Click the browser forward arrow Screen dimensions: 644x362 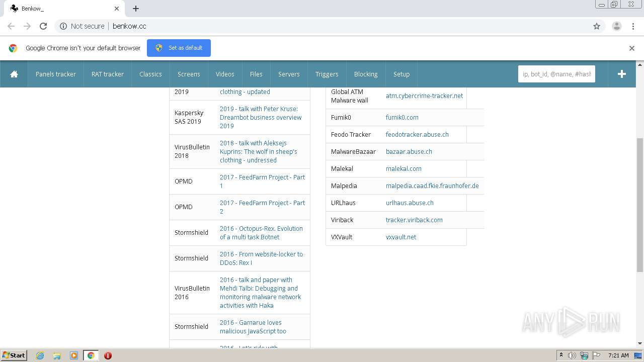(x=27, y=26)
